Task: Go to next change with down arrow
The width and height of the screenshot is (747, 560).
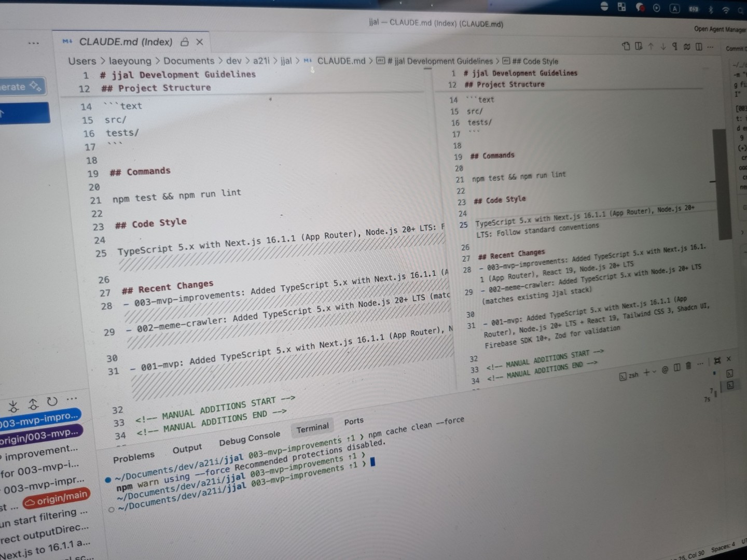Action: pyautogui.click(x=663, y=47)
